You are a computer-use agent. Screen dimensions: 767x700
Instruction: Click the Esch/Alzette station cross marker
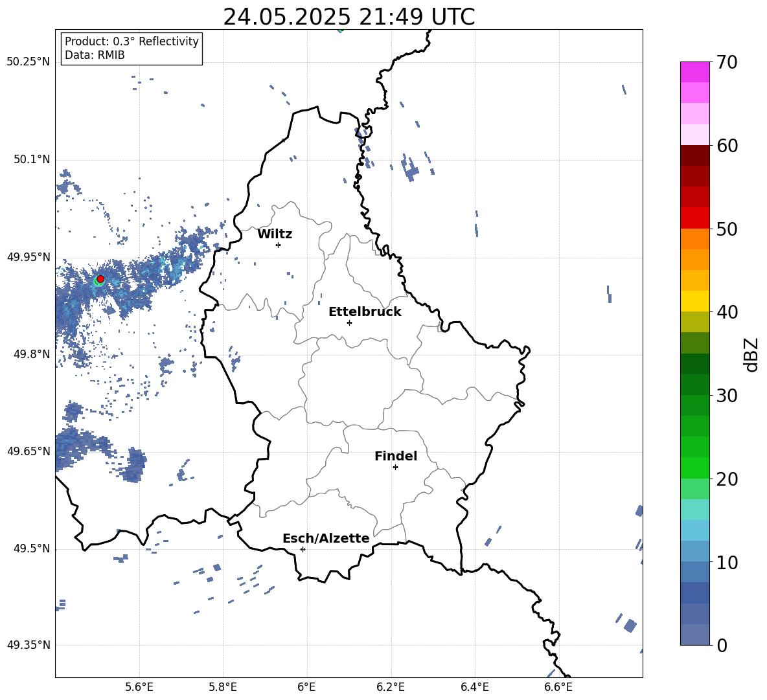coord(303,549)
